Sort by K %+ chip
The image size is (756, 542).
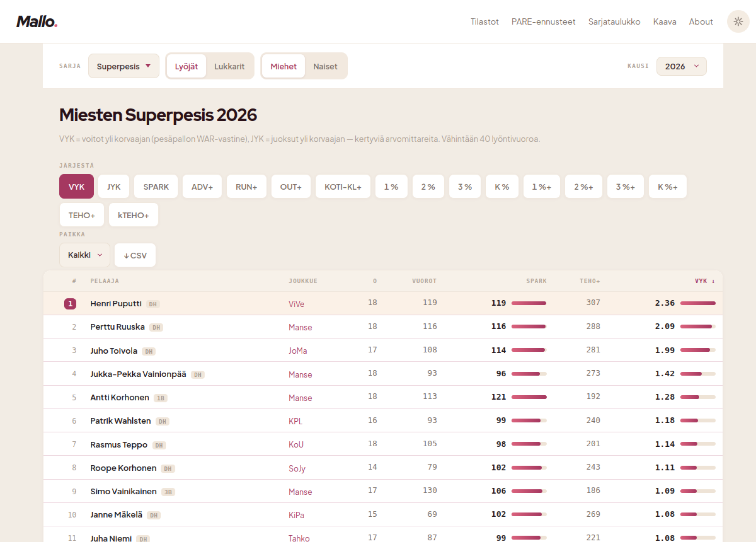(x=668, y=186)
